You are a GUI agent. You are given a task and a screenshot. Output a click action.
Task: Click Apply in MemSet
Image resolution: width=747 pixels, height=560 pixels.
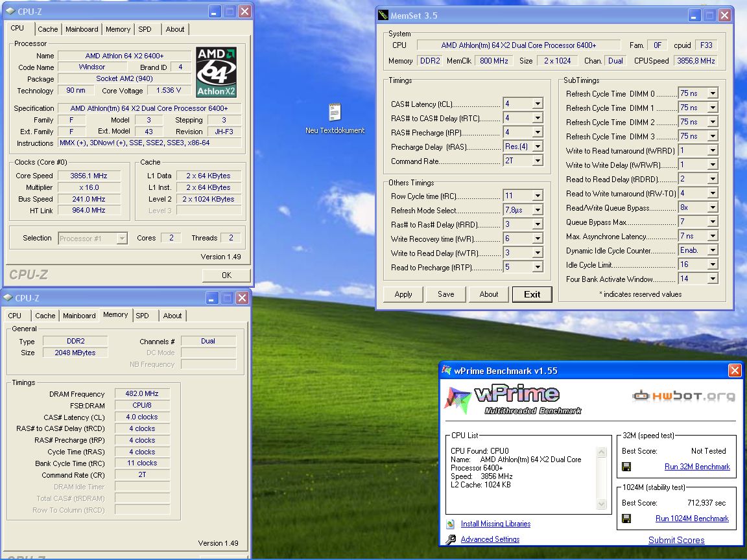[403, 294]
